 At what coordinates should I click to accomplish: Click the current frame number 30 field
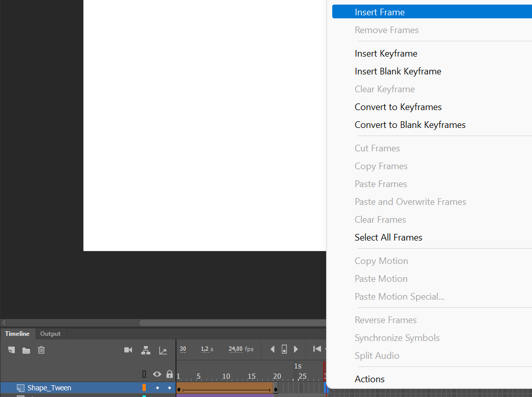point(183,349)
